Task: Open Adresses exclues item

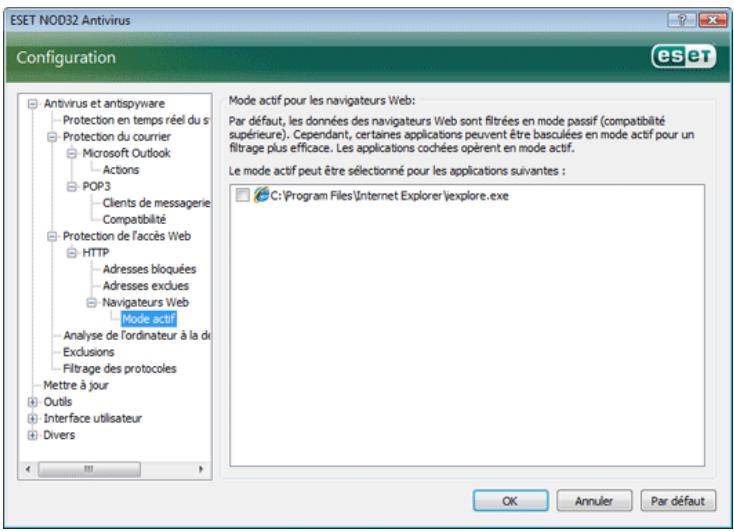Action: pos(146,286)
